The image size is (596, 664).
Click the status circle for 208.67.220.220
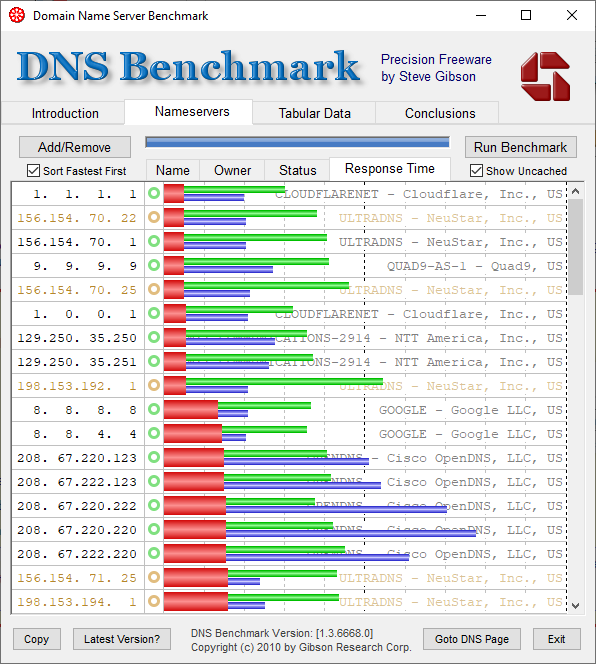pyautogui.click(x=154, y=529)
